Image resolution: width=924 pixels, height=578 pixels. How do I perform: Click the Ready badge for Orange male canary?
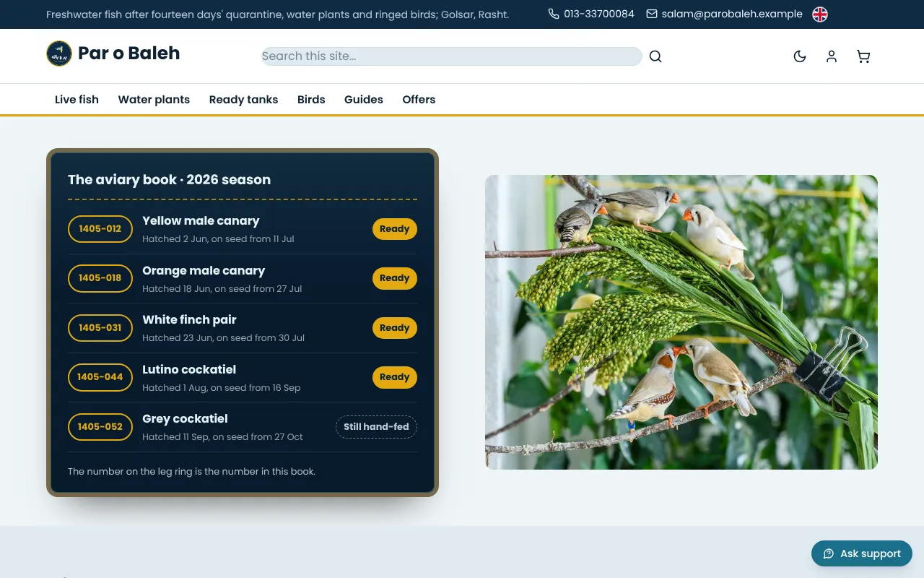click(x=395, y=278)
